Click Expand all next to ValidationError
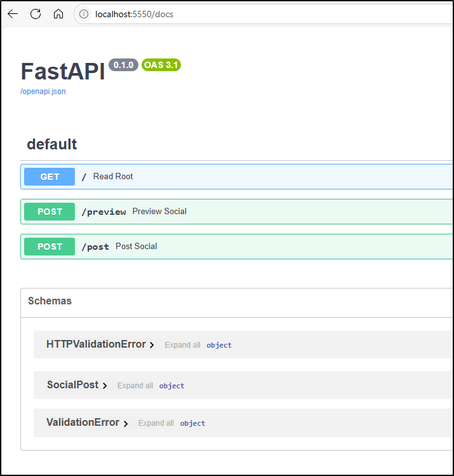454x476 pixels. [156, 423]
